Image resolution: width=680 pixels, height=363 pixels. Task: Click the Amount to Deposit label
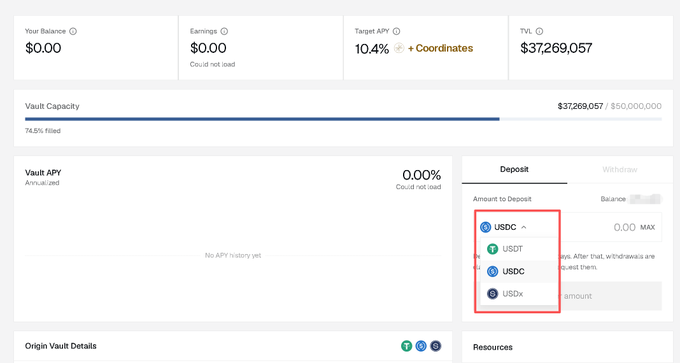coord(502,199)
